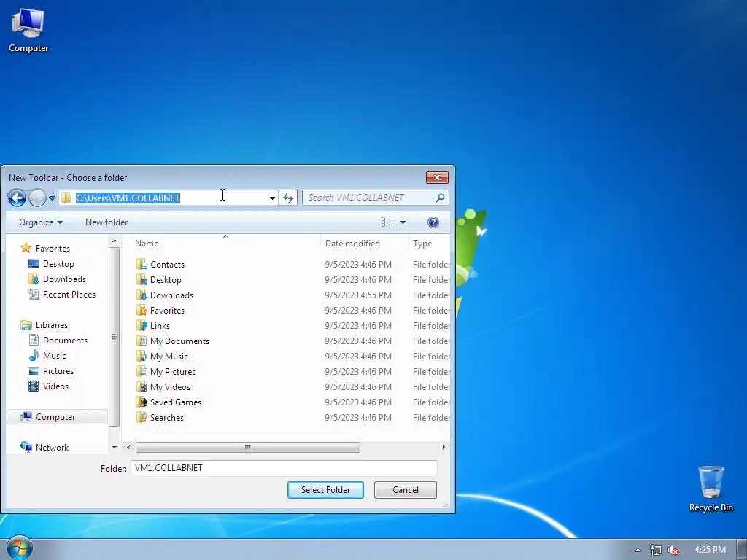Open the Windows Start button

pos(19,548)
